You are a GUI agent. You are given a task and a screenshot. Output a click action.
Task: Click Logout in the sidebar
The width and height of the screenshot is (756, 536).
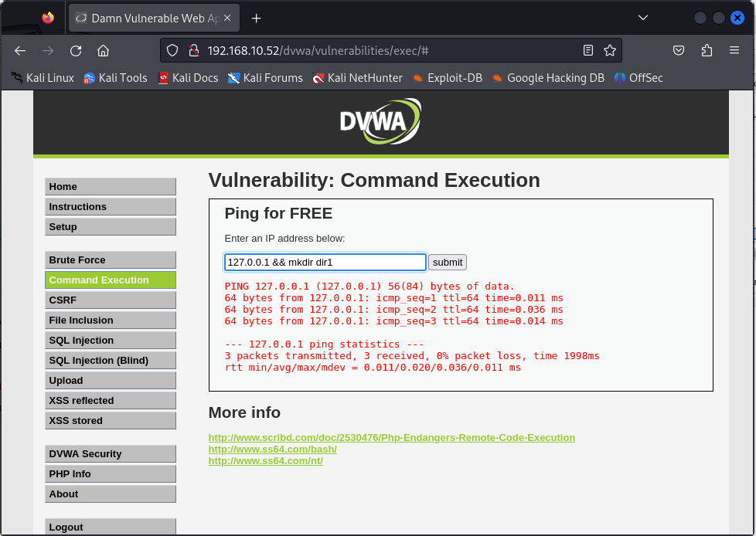pyautogui.click(x=111, y=527)
